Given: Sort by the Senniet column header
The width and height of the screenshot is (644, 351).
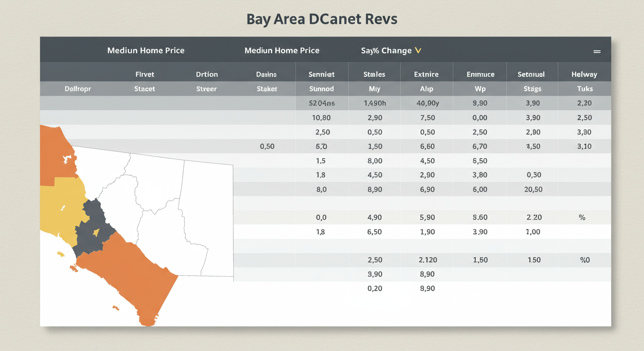Looking at the screenshot, I should [x=321, y=74].
